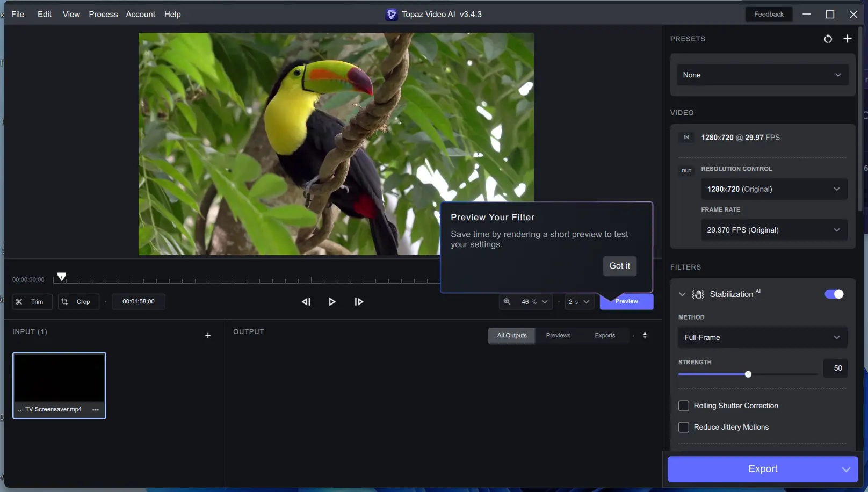Click the Strength slider handle
868x492 pixels.
[x=748, y=374]
